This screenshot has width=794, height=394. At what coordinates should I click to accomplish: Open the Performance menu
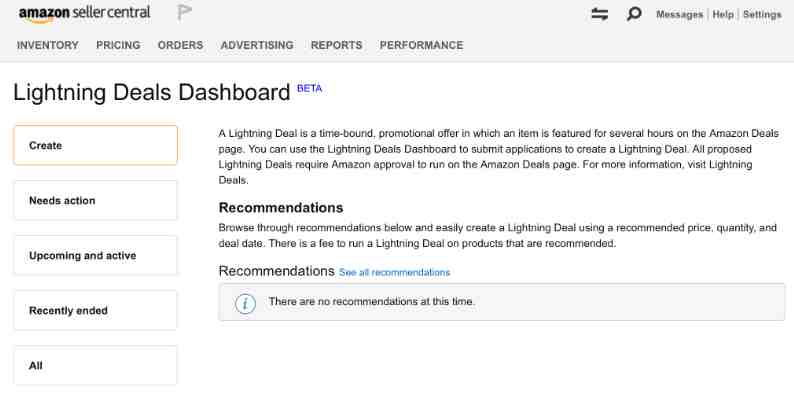click(x=421, y=45)
